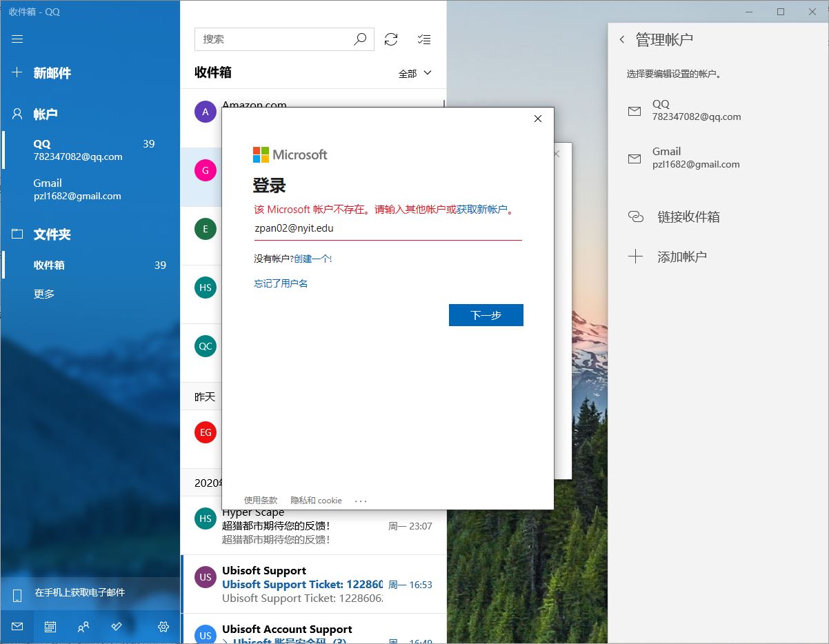Switch to Mail view icon
The width and height of the screenshot is (829, 644).
17,627
